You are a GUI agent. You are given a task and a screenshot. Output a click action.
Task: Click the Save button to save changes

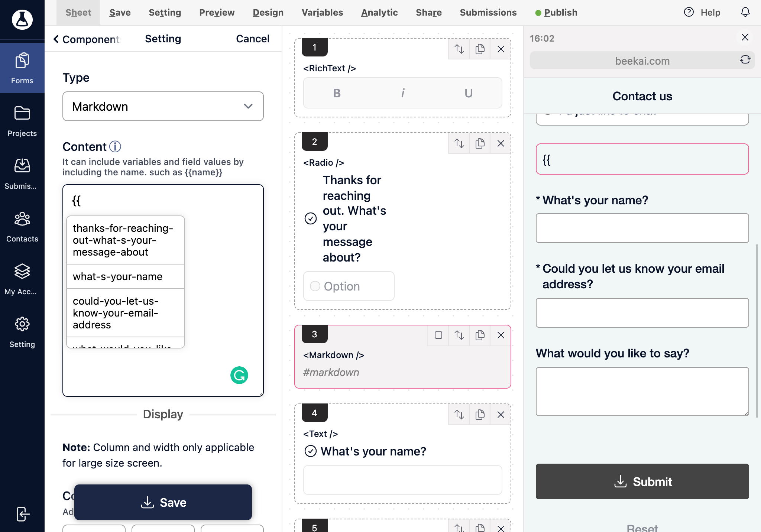tap(163, 502)
